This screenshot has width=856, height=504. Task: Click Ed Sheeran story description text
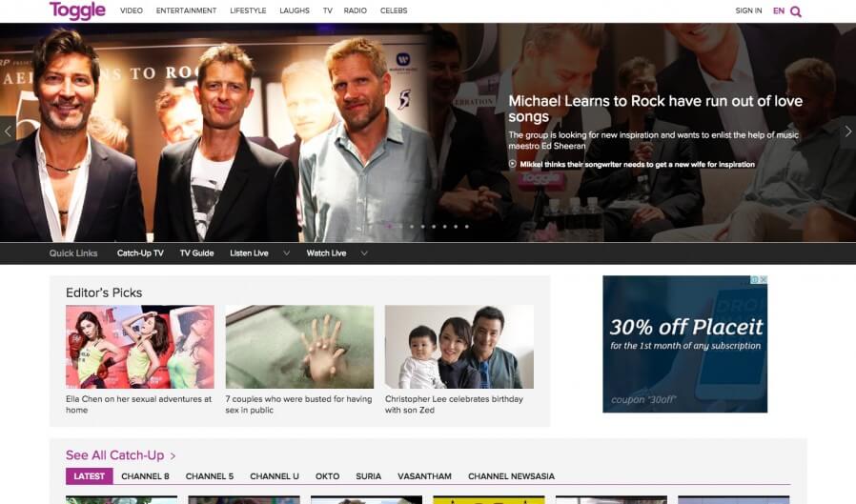click(654, 140)
